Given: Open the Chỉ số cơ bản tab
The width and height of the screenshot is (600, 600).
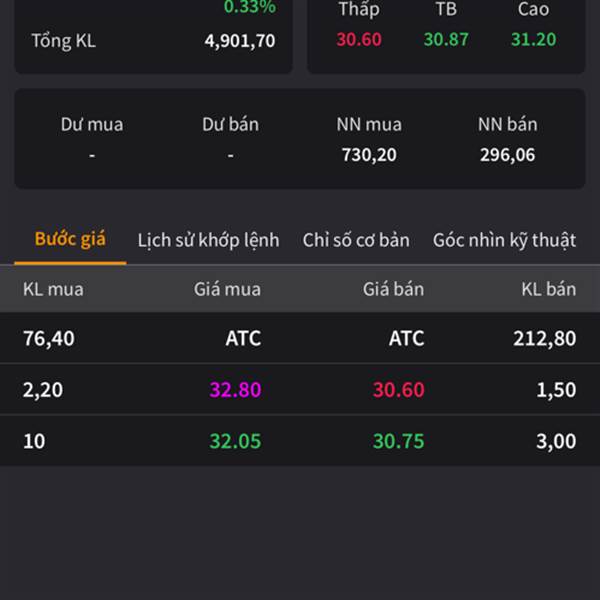Looking at the screenshot, I should click(356, 240).
